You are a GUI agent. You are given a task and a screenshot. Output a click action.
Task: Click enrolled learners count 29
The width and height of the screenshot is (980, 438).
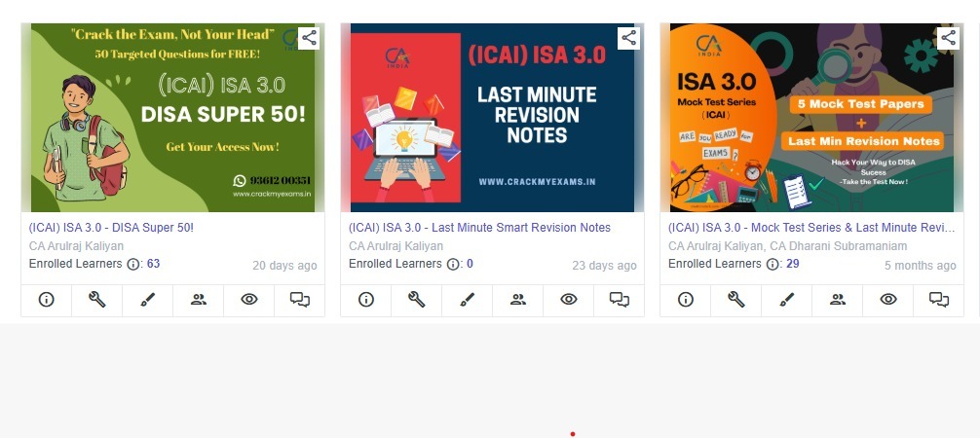pos(793,264)
